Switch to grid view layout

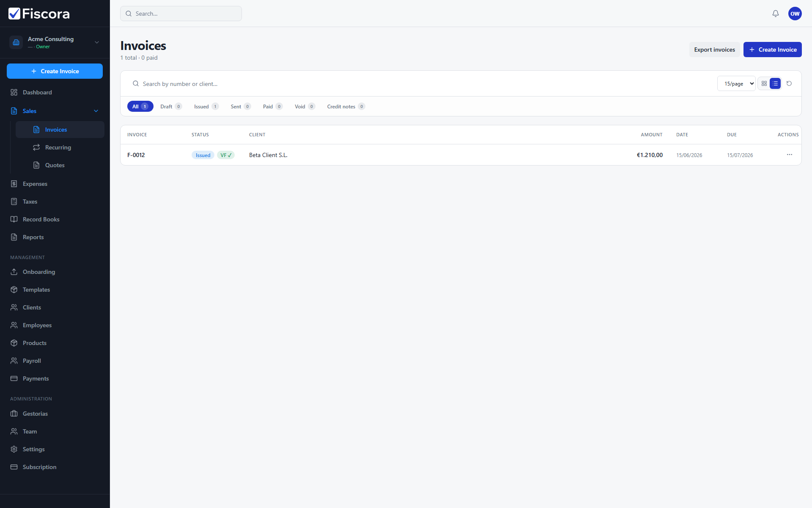pos(764,83)
